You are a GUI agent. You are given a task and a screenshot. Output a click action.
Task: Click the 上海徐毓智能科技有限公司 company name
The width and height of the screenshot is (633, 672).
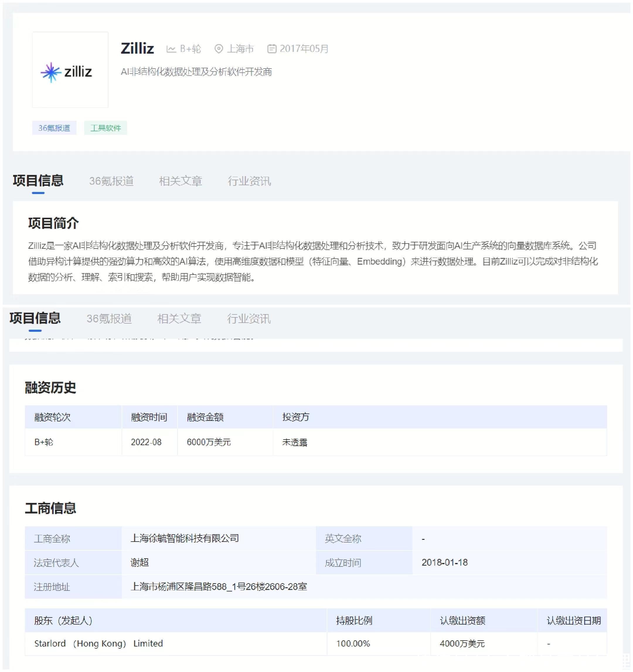pyautogui.click(x=185, y=538)
